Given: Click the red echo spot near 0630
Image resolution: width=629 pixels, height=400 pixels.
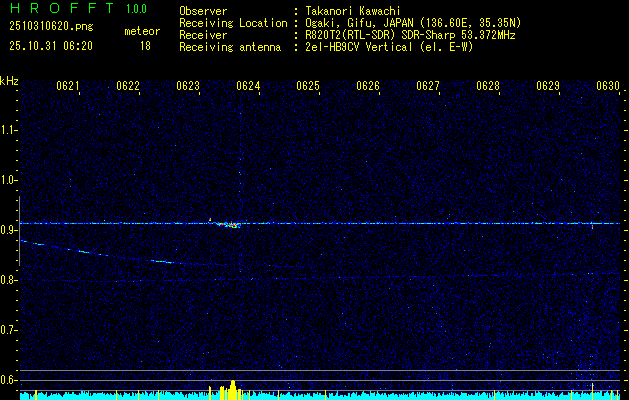Looking at the screenshot, I should coord(592,226).
